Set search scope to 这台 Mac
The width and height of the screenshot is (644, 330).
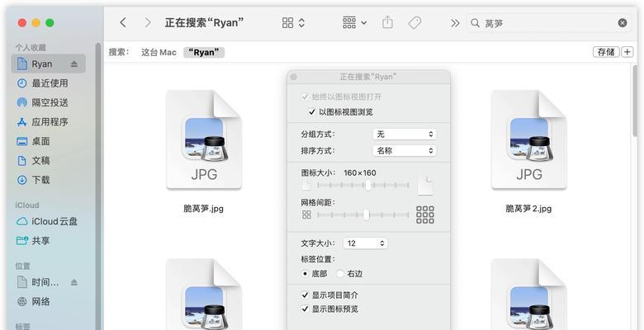coord(159,52)
